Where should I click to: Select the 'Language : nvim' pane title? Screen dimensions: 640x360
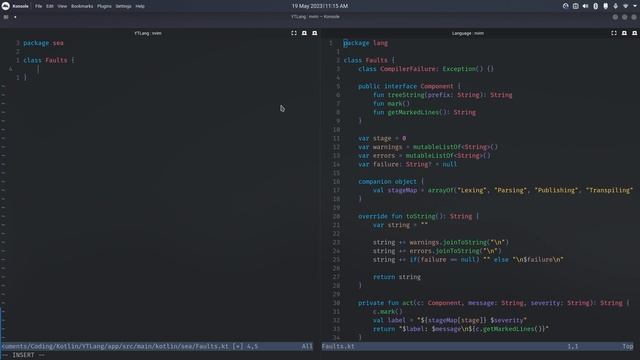468,33
